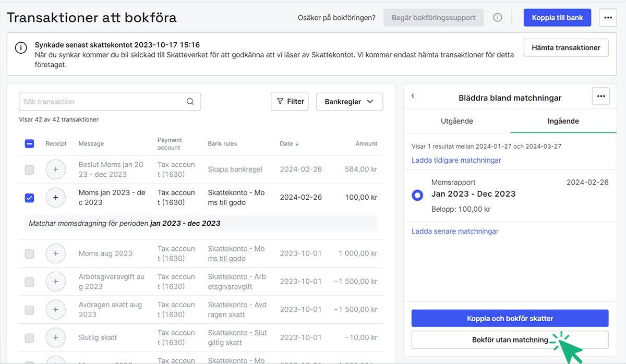Screen dimensions: 626x364
Task: Click the search magnifier icon
Action: (190, 101)
